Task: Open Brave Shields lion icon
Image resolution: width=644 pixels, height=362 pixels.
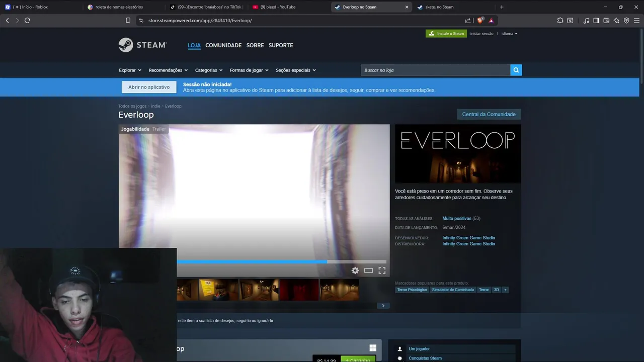Action: point(480,21)
